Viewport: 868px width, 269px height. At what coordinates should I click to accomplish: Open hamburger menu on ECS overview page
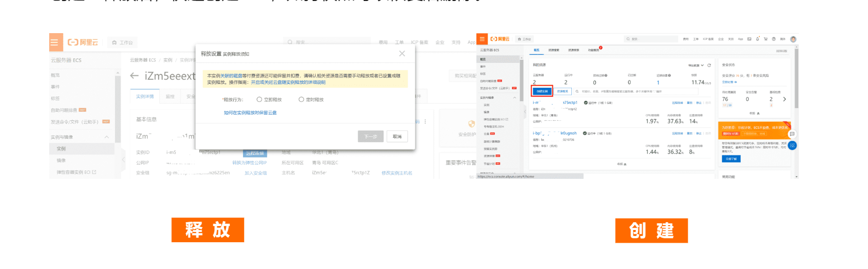point(482,39)
